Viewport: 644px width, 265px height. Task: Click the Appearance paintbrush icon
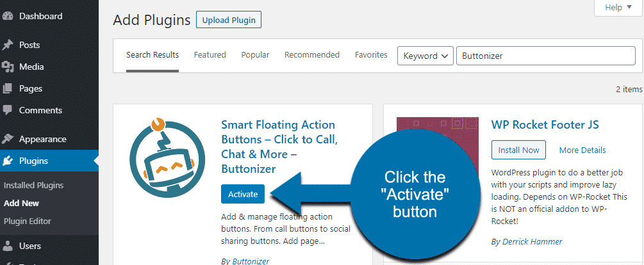(x=8, y=139)
